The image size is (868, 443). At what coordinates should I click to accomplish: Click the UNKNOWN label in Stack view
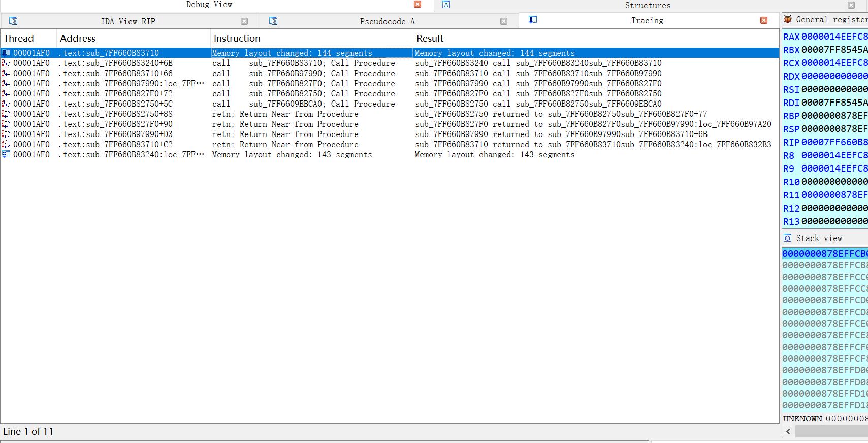click(x=802, y=419)
